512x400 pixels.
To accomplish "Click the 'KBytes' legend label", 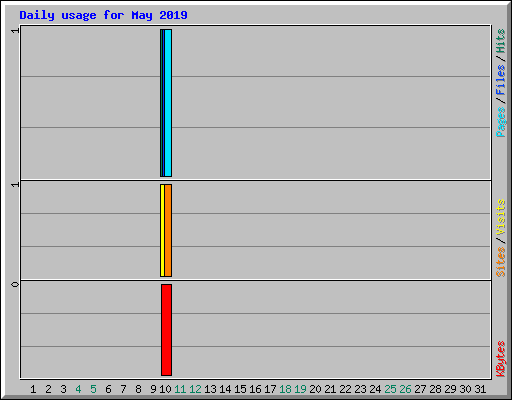I will tap(500, 359).
